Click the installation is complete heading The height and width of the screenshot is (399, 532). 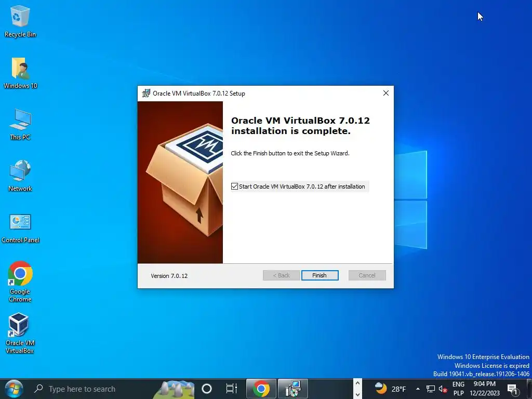coord(300,126)
